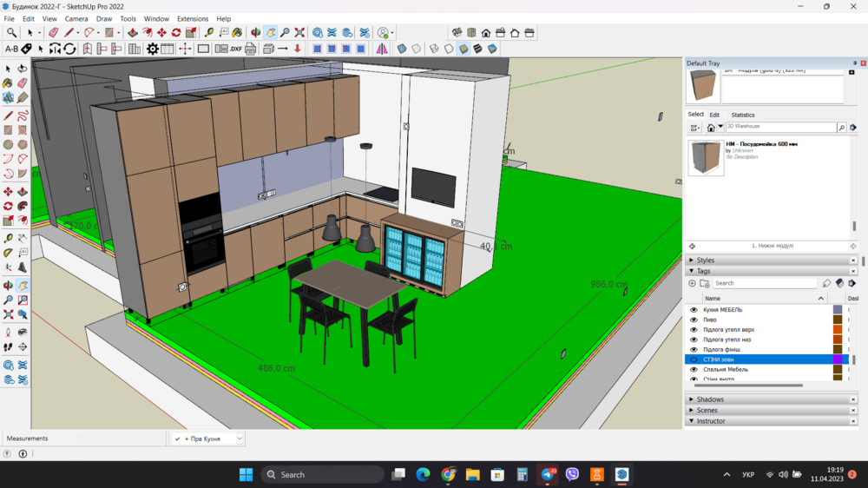Activate the Zoom Extents tool

click(x=299, y=33)
